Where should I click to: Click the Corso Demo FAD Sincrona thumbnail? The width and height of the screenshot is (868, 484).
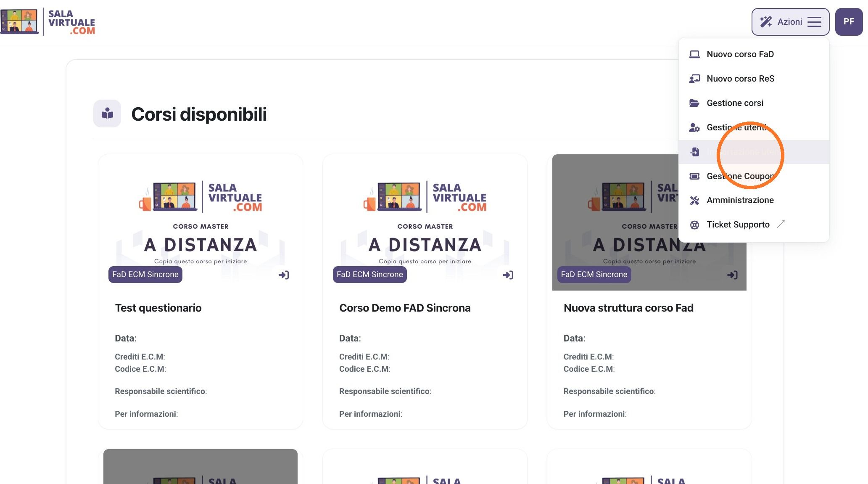[425, 222]
